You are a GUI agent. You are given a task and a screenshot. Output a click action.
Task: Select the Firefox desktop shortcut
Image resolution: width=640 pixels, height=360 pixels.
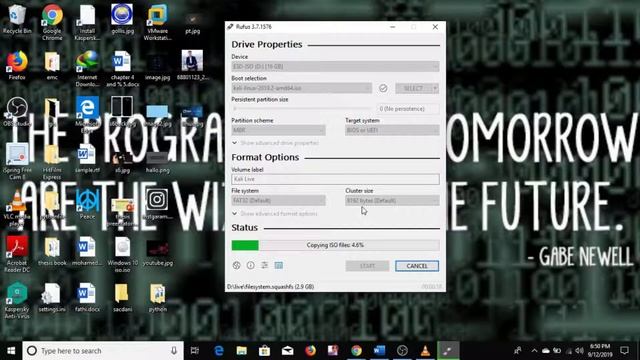pos(17,65)
